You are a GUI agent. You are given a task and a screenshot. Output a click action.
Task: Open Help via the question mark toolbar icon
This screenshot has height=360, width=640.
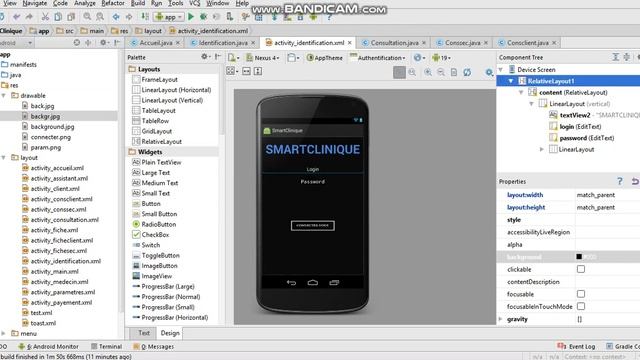329,18
